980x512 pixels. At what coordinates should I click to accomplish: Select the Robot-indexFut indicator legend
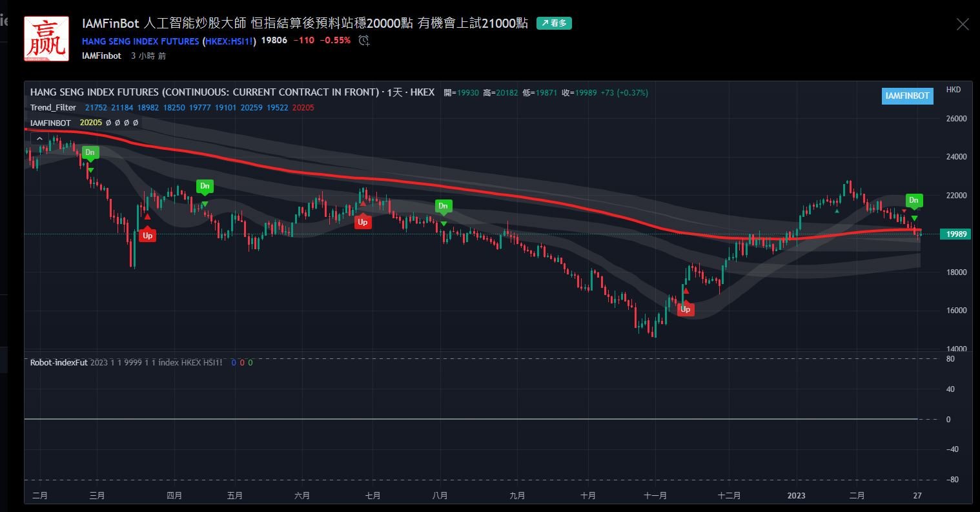59,363
